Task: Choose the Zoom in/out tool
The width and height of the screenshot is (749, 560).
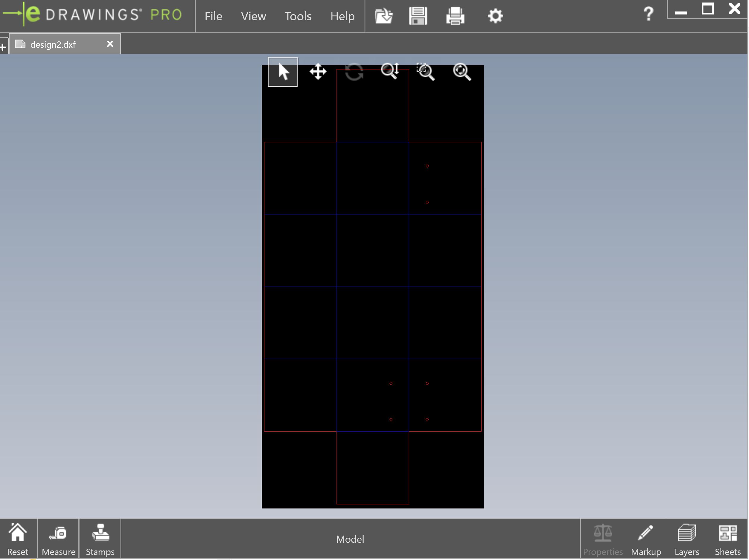Action: click(x=390, y=71)
